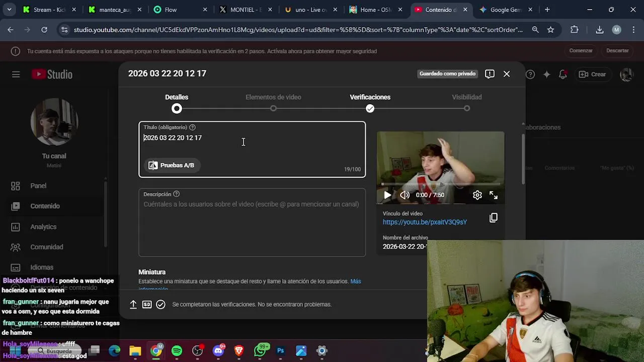
Task: Go back with the browser back arrow
Action: click(x=11, y=30)
